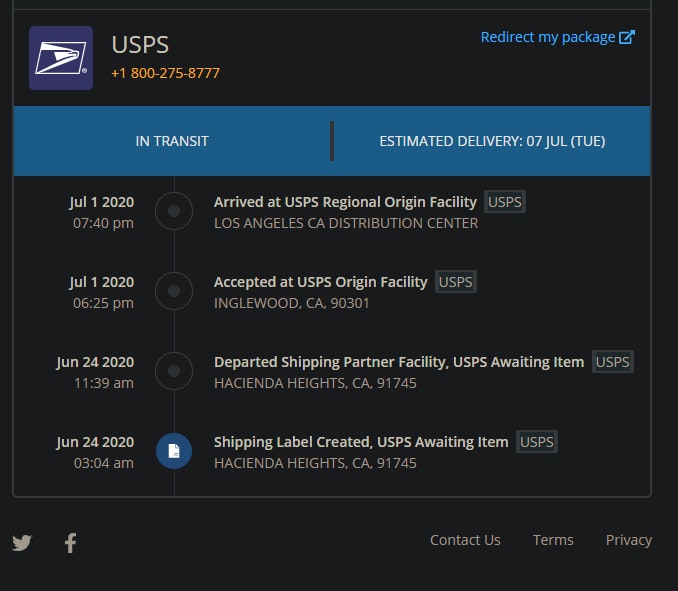Click the IN TRANSIT status section
Viewport: 678px width, 591px height.
172,141
